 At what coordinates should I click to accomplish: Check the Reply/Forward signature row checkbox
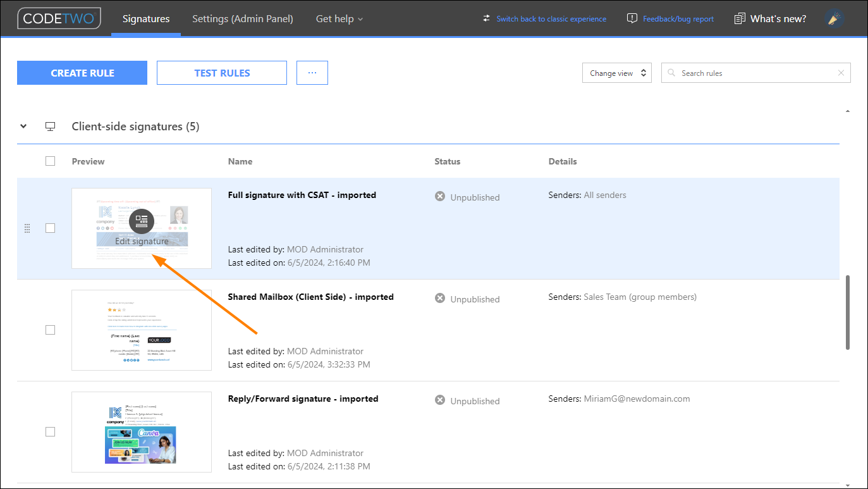click(x=51, y=432)
